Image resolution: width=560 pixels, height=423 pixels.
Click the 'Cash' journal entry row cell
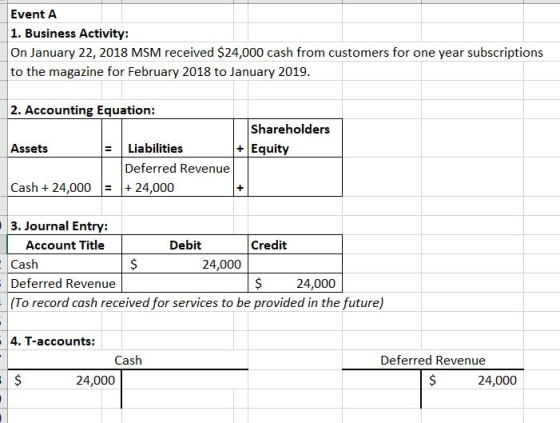pos(65,264)
